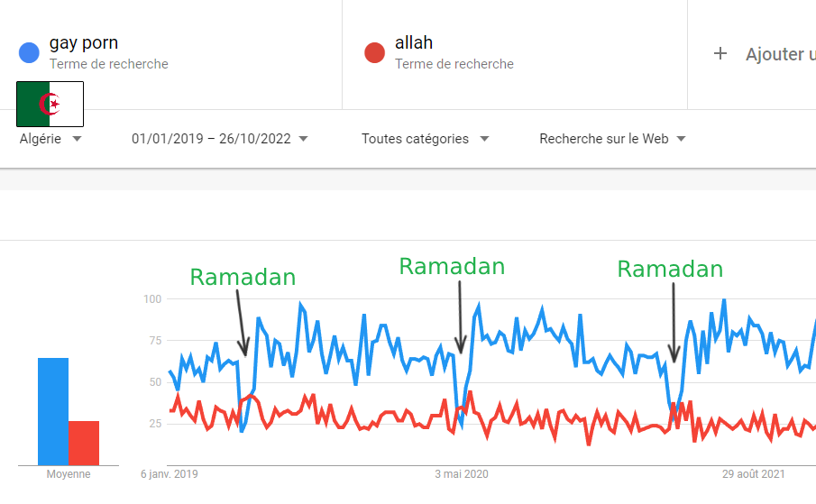Open the "Recherche sur le Web" dropdown
This screenshot has height=504, width=816.
point(612,139)
